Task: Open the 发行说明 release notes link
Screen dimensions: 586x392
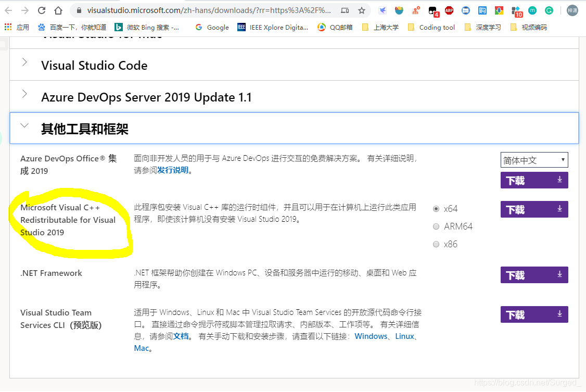Action: click(x=173, y=170)
